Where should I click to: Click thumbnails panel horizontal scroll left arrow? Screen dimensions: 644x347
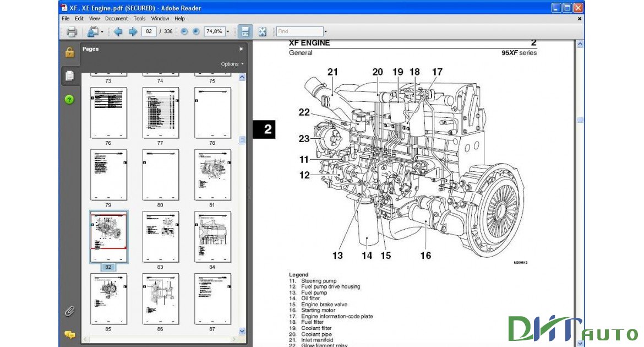pyautogui.click(x=85, y=340)
